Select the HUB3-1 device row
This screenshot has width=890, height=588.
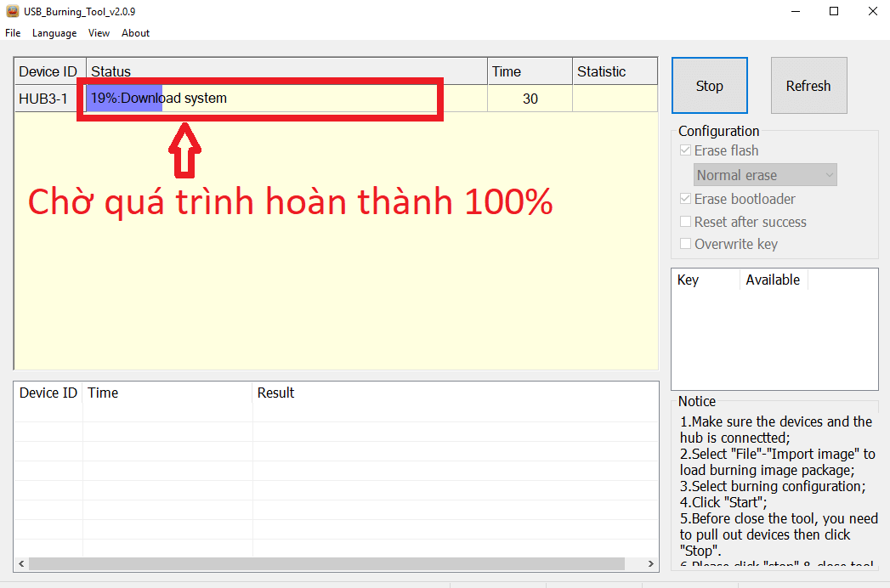(x=336, y=99)
